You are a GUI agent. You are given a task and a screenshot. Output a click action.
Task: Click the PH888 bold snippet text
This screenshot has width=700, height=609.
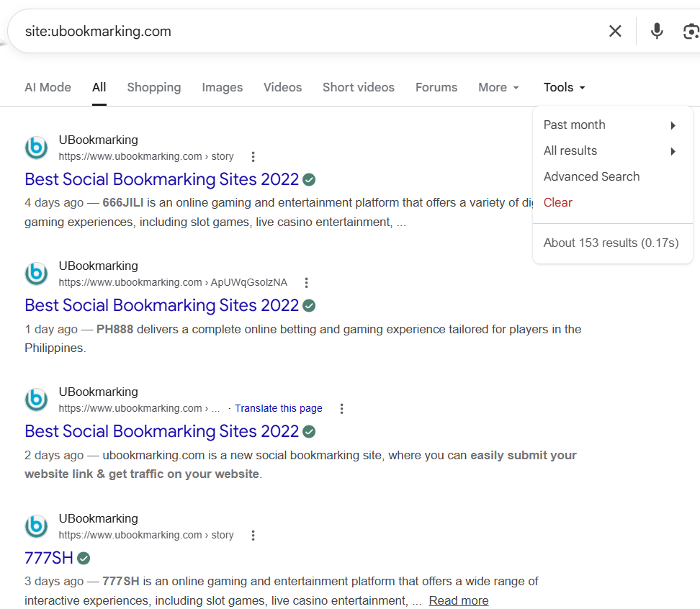click(115, 329)
